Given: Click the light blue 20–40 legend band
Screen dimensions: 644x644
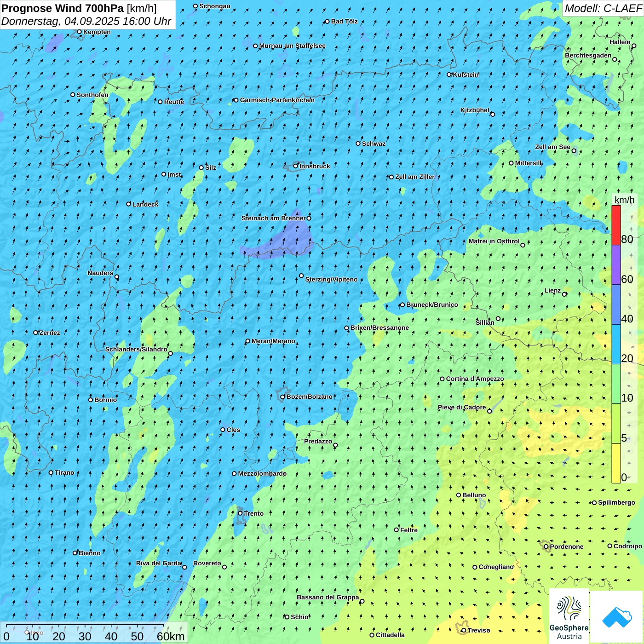Looking at the screenshot, I should 616,345.
